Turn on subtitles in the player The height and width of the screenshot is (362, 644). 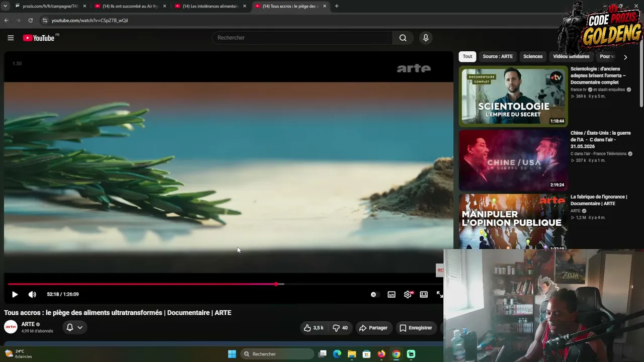point(391,294)
